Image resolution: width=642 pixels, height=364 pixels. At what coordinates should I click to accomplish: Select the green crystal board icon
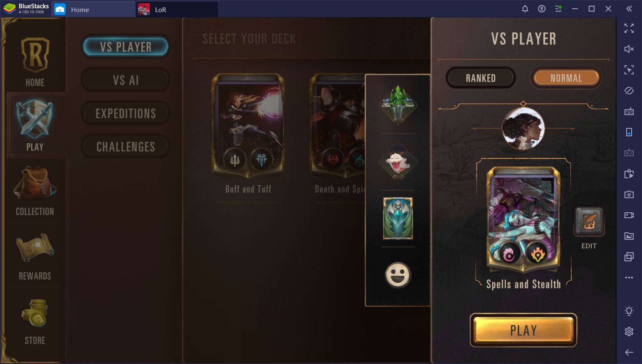click(x=398, y=104)
